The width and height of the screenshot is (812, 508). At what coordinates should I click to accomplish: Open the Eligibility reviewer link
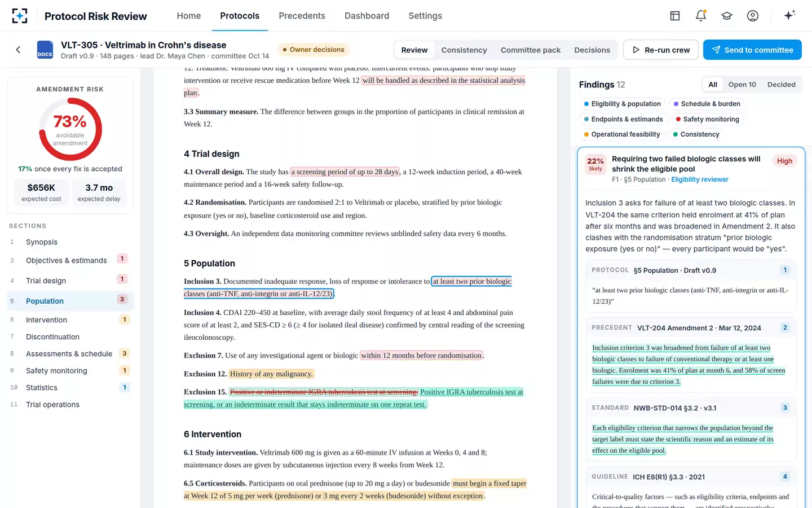(700, 179)
